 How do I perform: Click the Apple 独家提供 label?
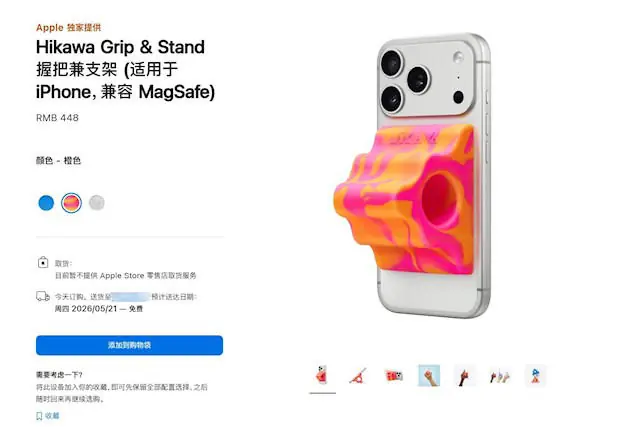coord(69,28)
